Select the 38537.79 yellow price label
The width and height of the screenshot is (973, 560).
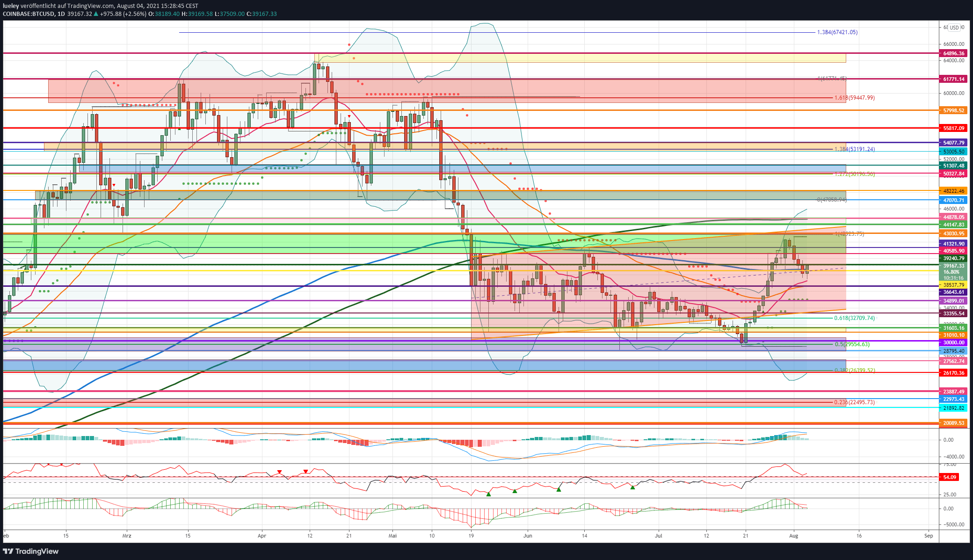click(953, 285)
